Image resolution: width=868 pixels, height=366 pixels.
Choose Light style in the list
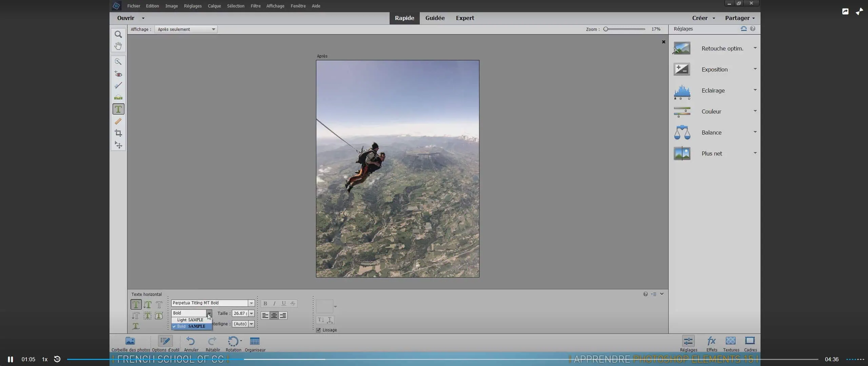191,320
